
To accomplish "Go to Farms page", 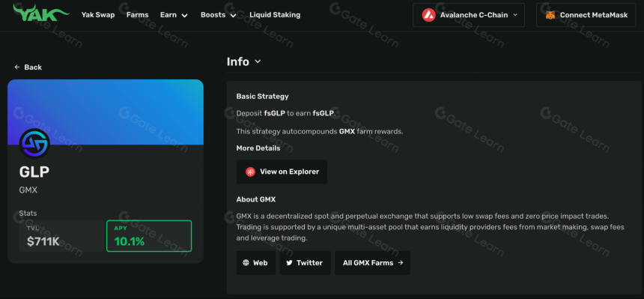I will (137, 15).
